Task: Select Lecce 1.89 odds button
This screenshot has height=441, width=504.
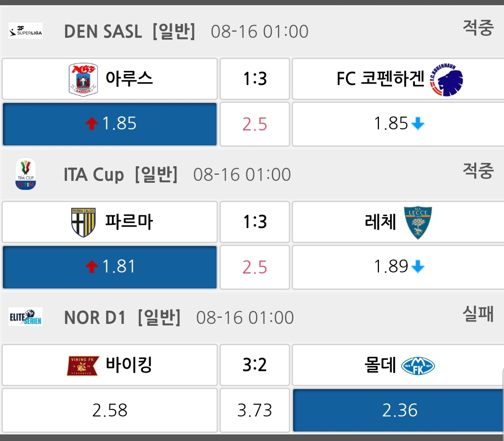Action: click(x=398, y=267)
